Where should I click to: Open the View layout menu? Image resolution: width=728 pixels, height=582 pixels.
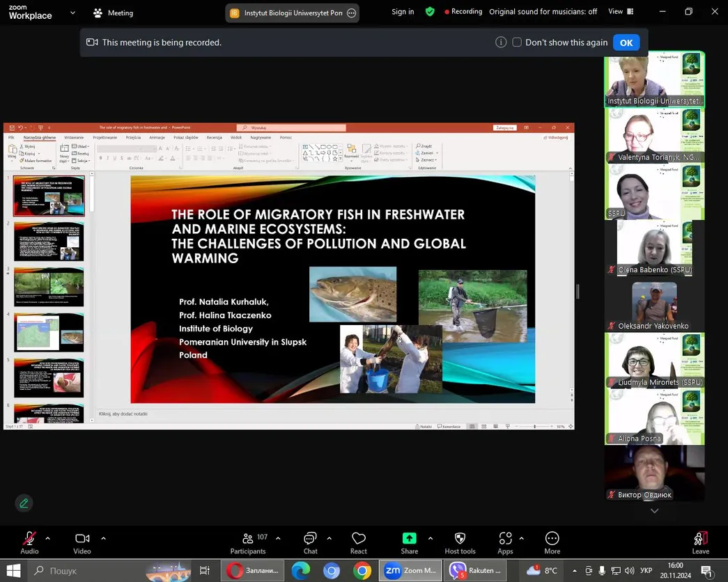(621, 12)
